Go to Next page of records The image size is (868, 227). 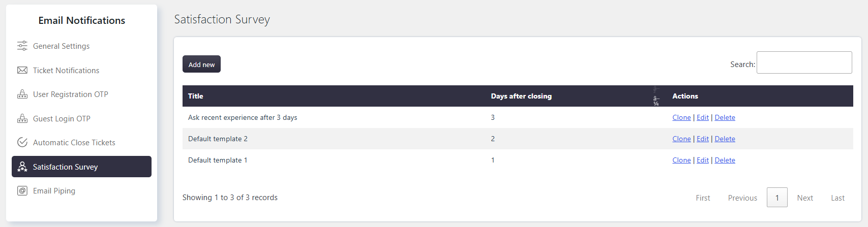[805, 198]
